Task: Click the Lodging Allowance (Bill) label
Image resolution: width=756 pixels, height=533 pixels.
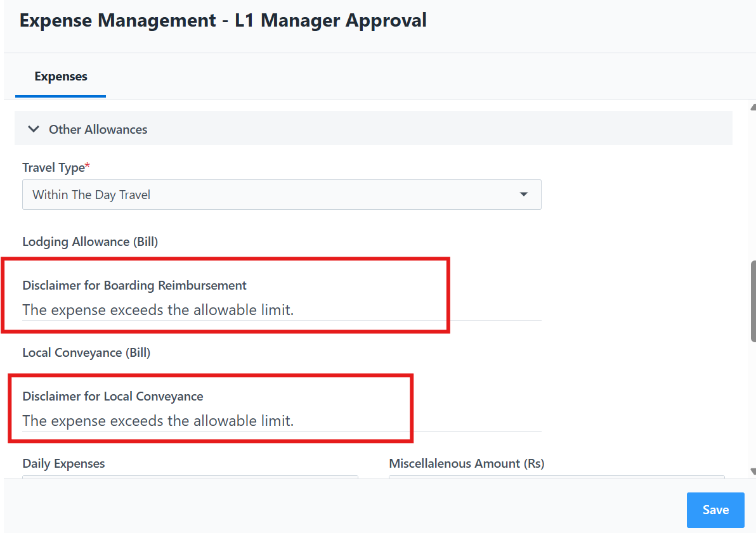Action: [90, 241]
